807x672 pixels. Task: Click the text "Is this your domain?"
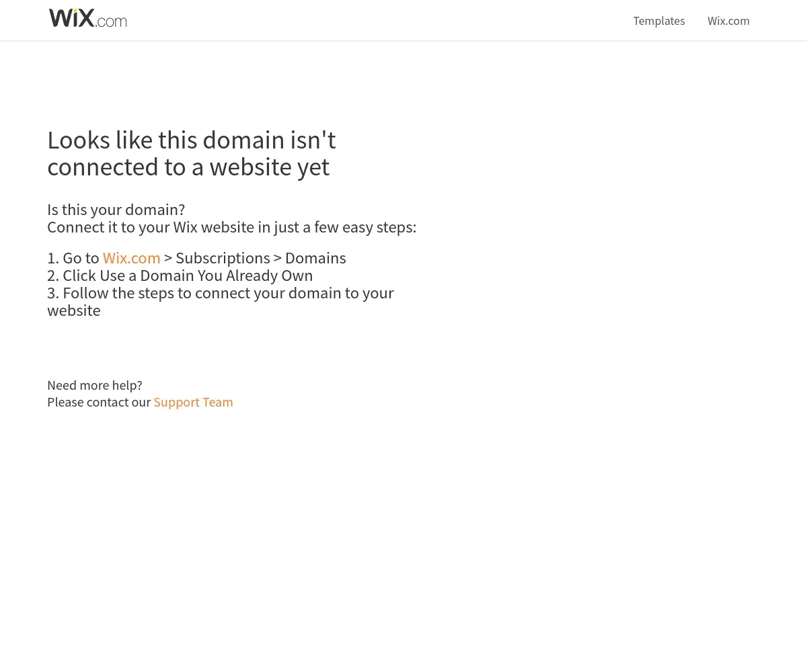(116, 210)
